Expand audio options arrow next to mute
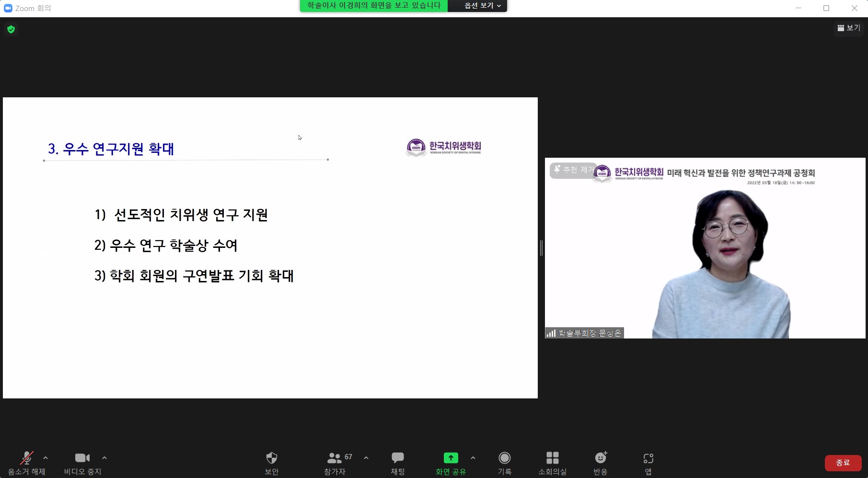Screen dimensions: 868x478 [x=46, y=458]
